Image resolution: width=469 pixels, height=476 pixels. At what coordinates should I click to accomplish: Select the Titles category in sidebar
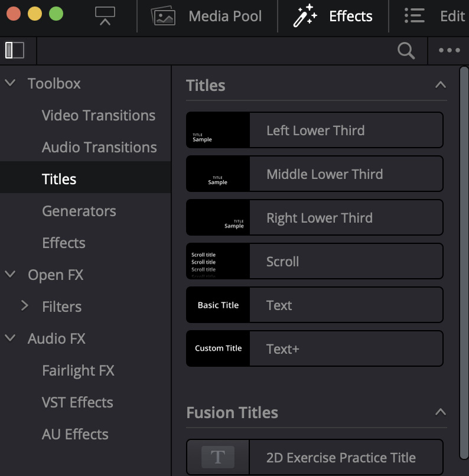point(59,179)
